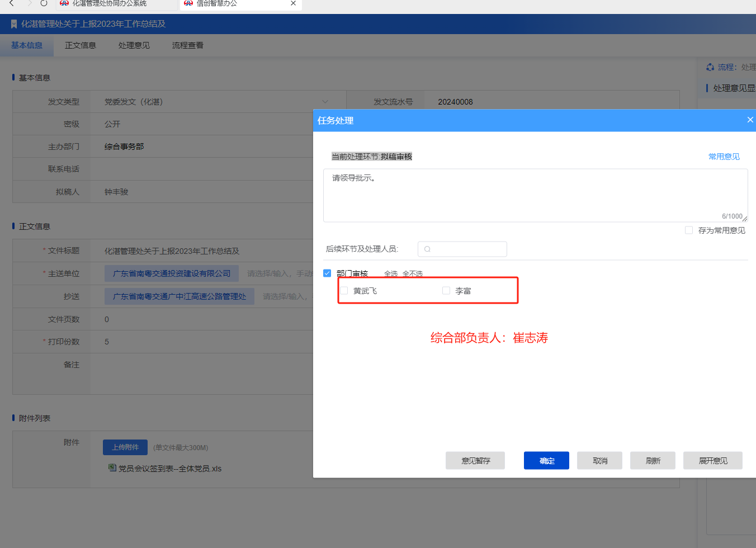The height and width of the screenshot is (548, 756).
Task: Click the 全选 select-all link
Action: tap(391, 273)
